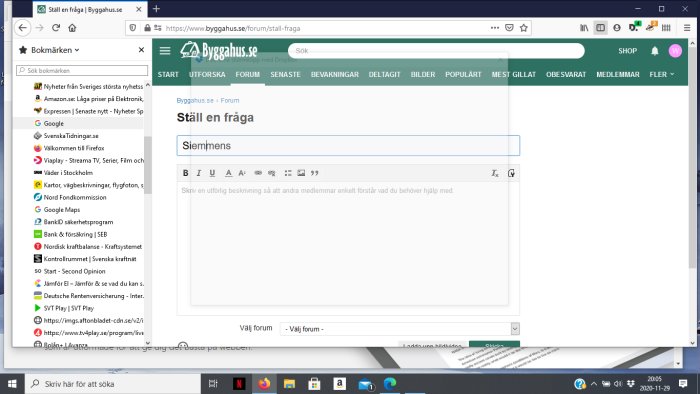
Task: Go to UTFORSKA tab
Action: pyautogui.click(x=207, y=75)
